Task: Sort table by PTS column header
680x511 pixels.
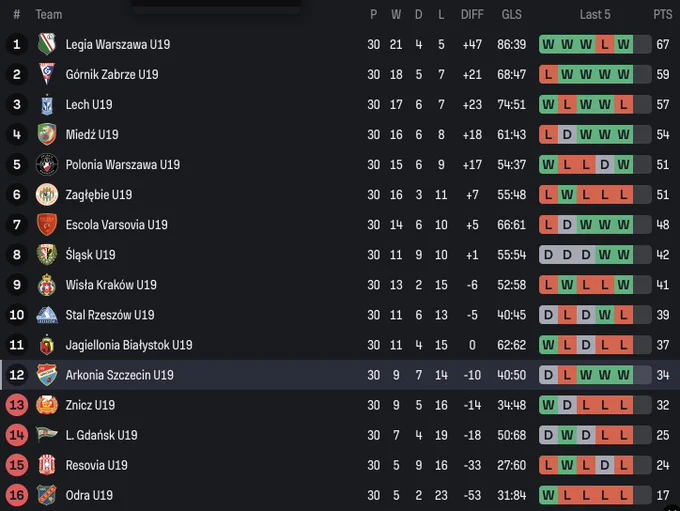Action: (663, 15)
